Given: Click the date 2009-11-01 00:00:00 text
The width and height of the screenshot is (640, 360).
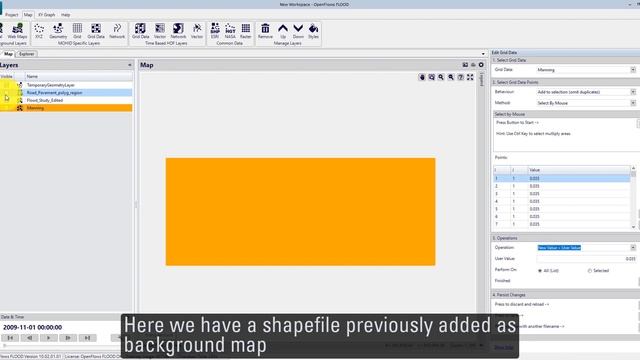Looking at the screenshot, I should pos(33,327).
